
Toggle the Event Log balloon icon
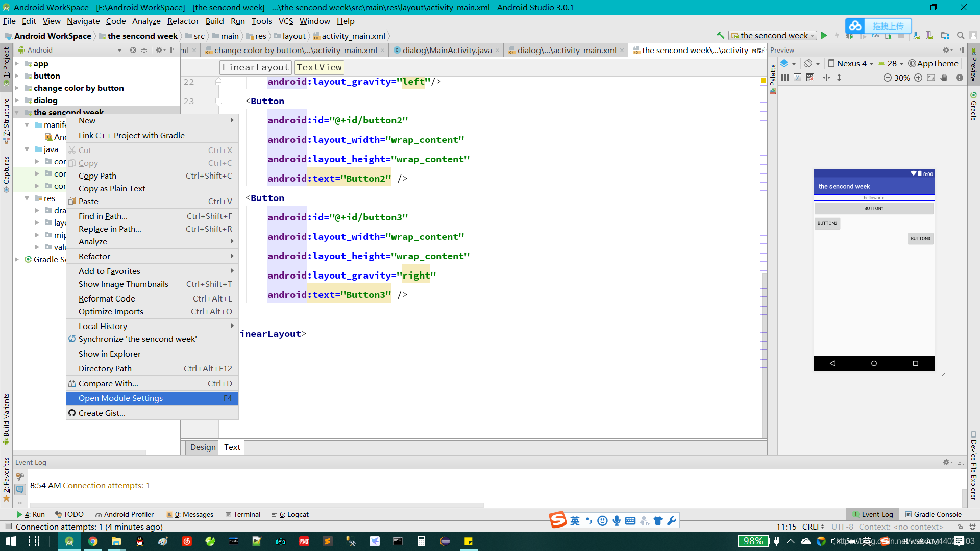pos(20,489)
